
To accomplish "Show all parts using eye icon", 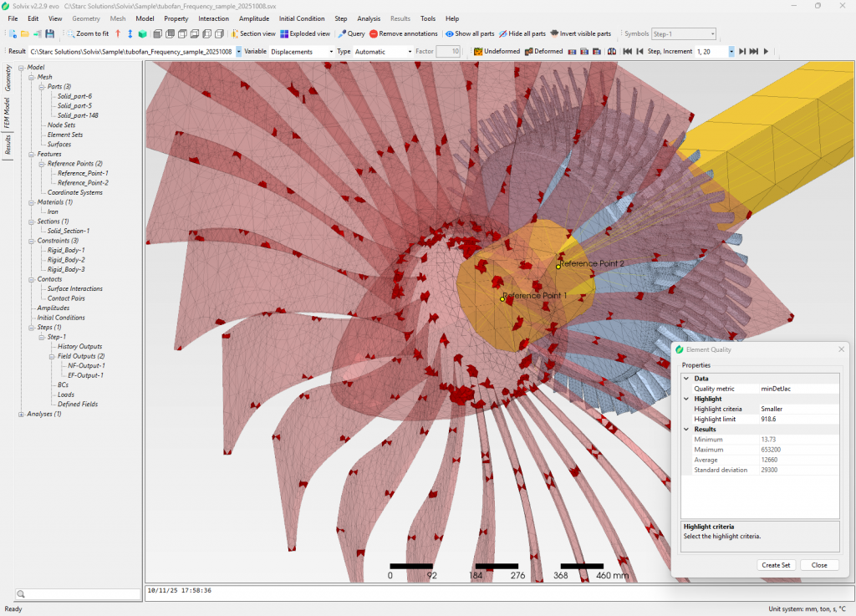I will coord(450,34).
